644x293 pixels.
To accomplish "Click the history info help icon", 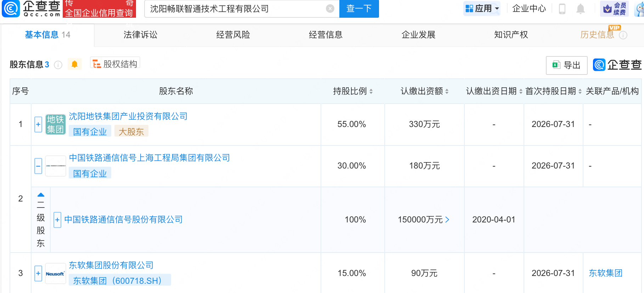I will click(x=623, y=35).
